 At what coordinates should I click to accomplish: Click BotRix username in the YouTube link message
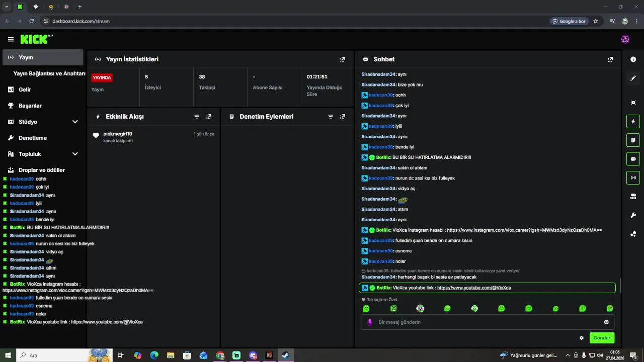(383, 288)
